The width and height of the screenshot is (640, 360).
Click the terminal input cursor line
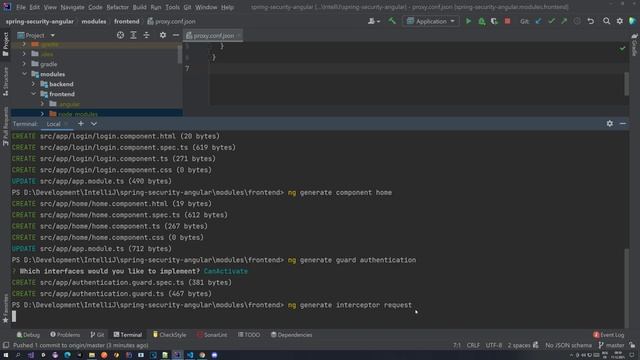14,316
